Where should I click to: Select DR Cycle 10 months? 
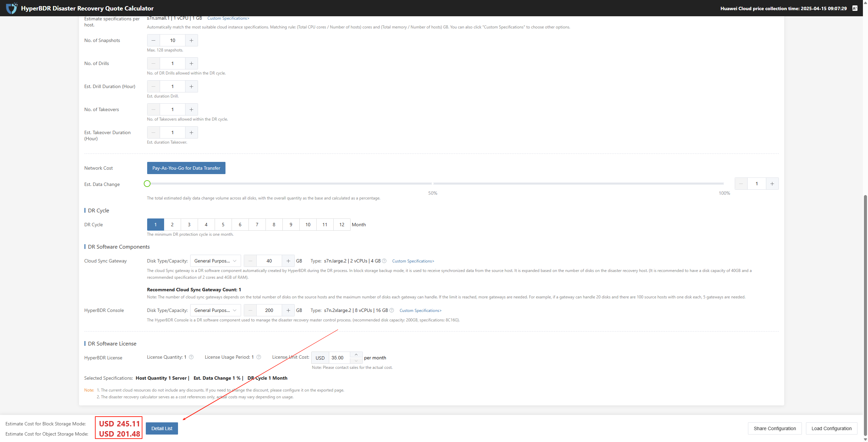tap(308, 225)
